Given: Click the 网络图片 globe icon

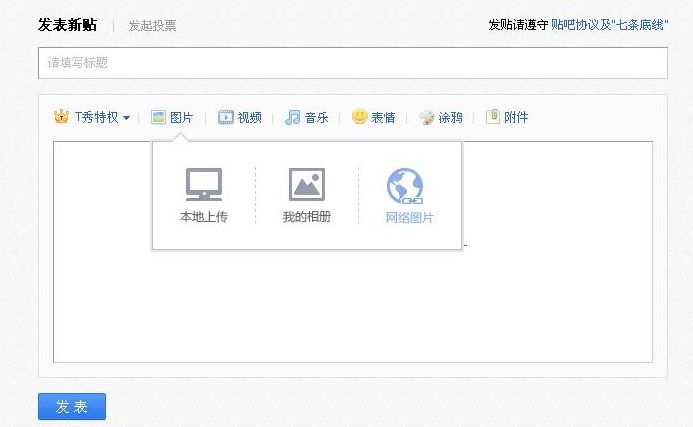Looking at the screenshot, I should pyautogui.click(x=405, y=185).
